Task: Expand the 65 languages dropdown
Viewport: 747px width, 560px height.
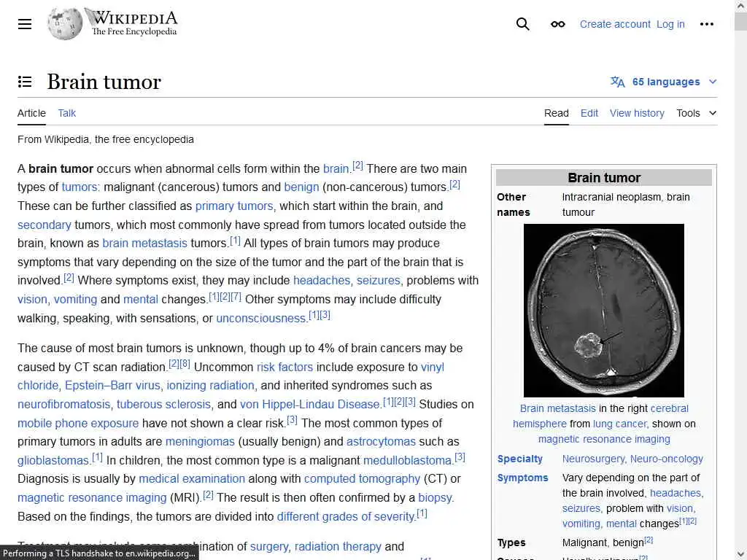Action: (664, 82)
